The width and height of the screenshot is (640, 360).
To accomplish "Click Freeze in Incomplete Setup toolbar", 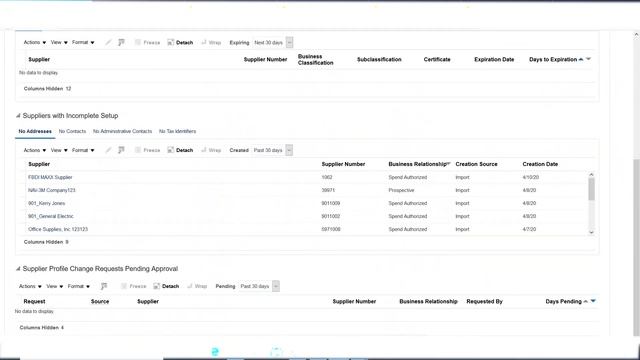I will click(x=147, y=150).
